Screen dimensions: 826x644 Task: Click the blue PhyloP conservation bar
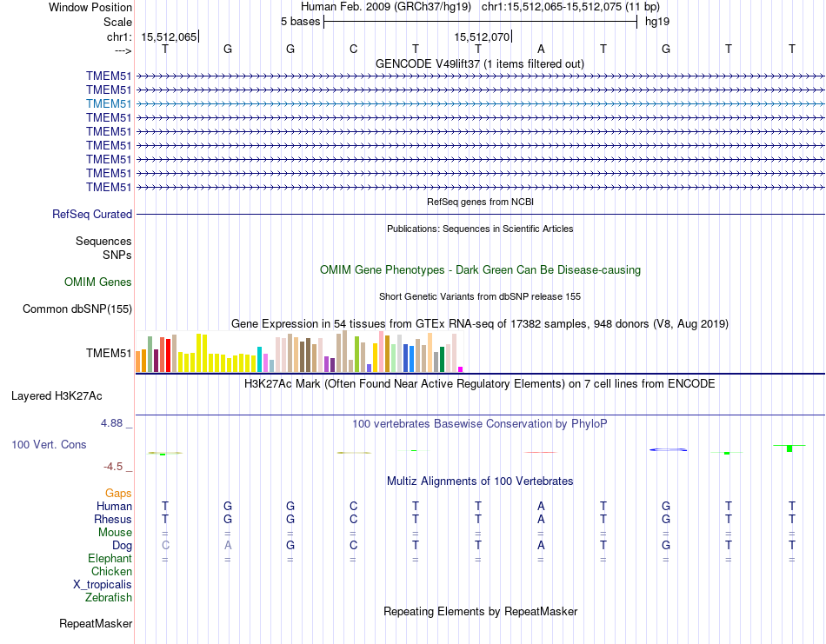[x=668, y=449]
